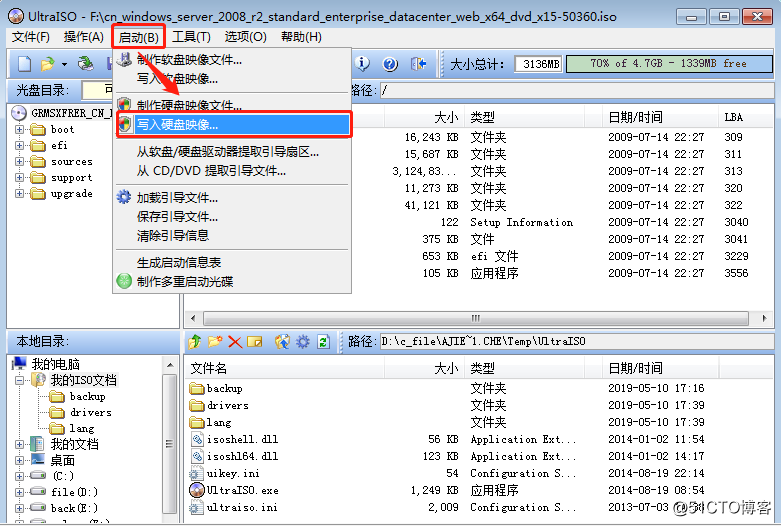Screen dimensions: 781x526
Task: Open the 选项(O) menu
Action: 246,37
